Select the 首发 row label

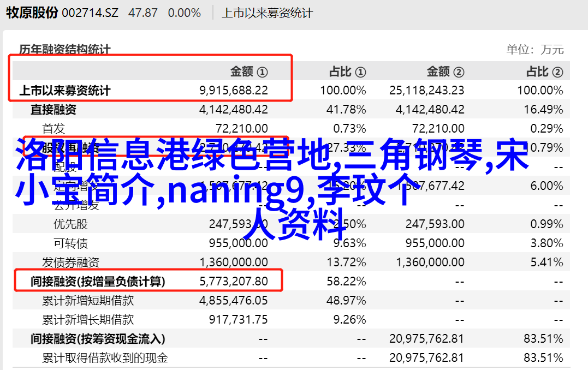54,129
